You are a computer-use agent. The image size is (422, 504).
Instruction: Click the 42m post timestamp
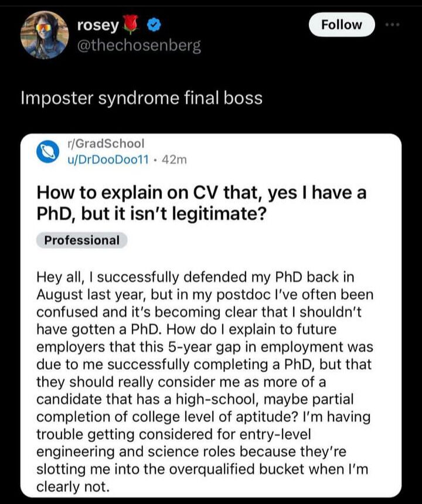pyautogui.click(x=174, y=159)
